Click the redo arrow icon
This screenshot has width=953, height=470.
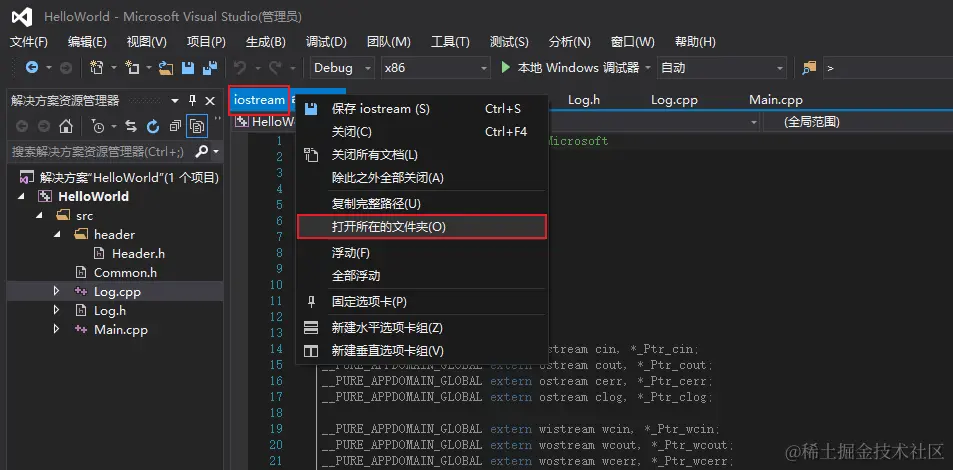pyautogui.click(x=275, y=68)
